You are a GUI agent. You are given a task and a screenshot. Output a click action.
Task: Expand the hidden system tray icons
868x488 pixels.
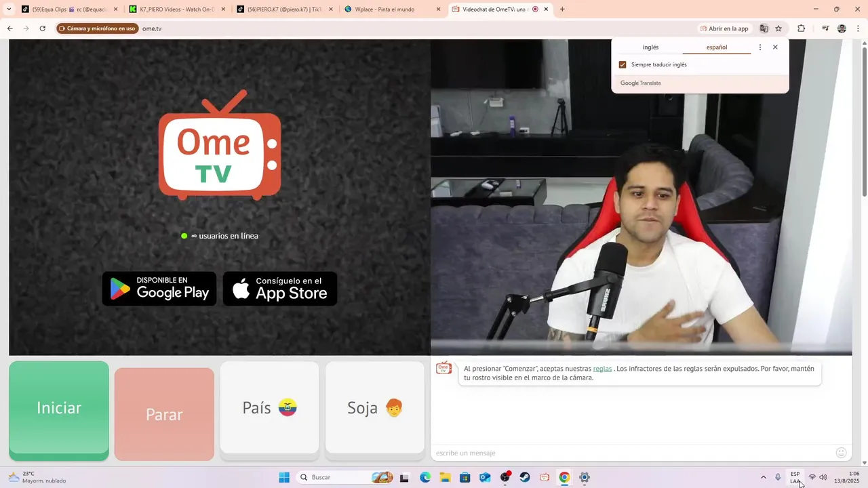pyautogui.click(x=763, y=477)
